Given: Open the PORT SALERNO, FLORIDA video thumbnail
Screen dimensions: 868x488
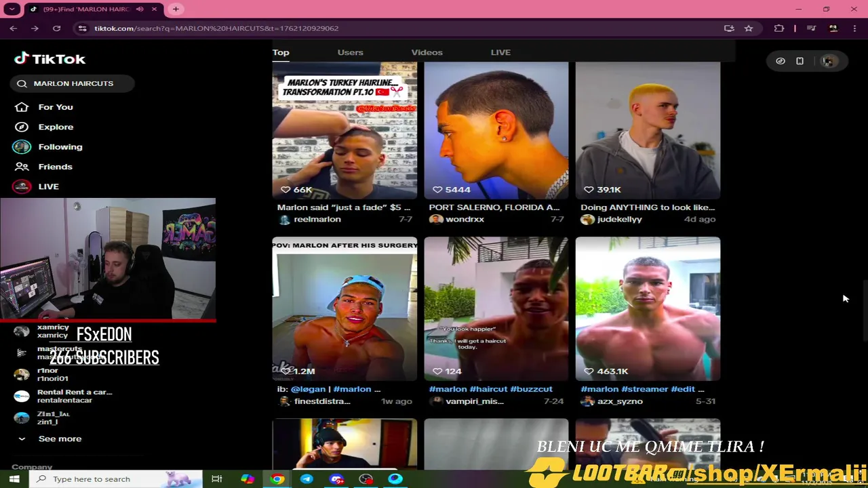Looking at the screenshot, I should (496, 131).
